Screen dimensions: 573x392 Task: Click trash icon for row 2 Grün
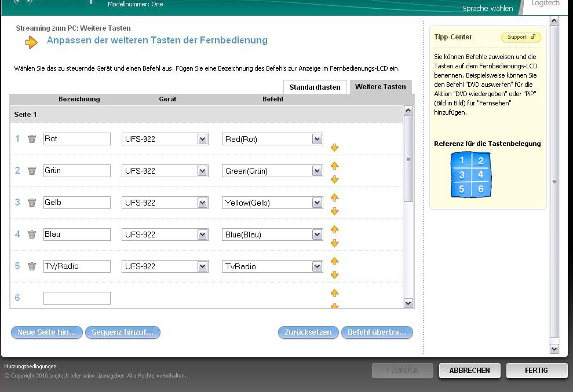32,171
